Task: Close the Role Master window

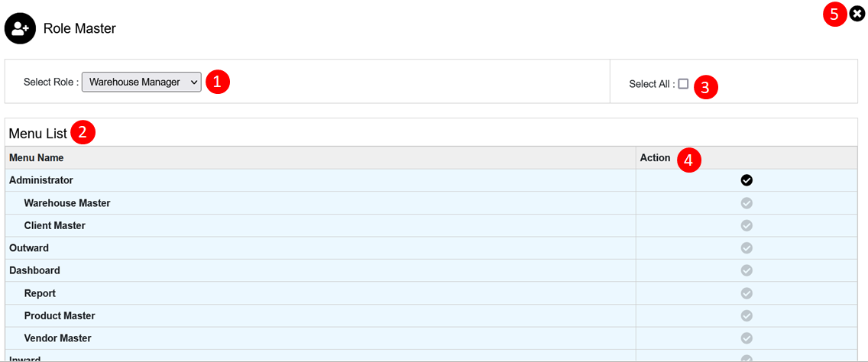Action: point(857,14)
